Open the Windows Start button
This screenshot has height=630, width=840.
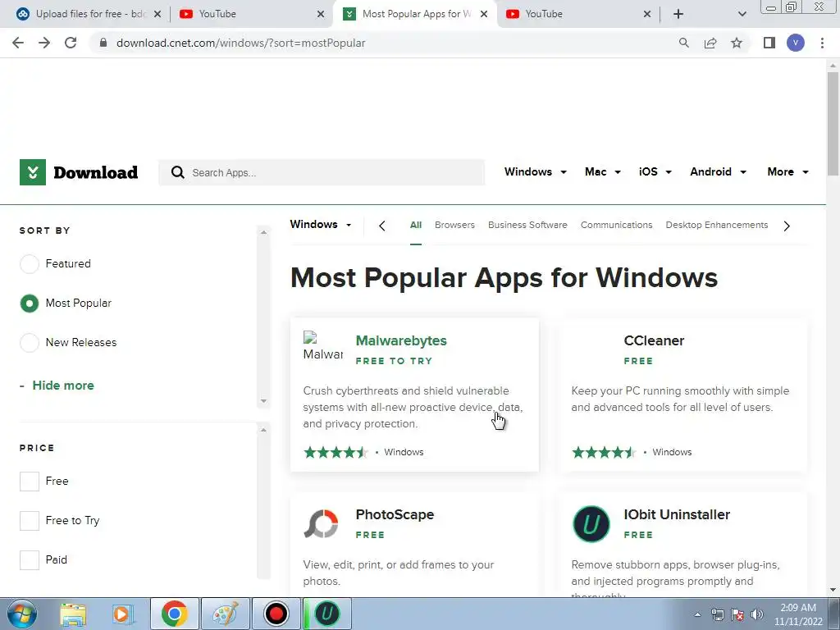(x=22, y=614)
